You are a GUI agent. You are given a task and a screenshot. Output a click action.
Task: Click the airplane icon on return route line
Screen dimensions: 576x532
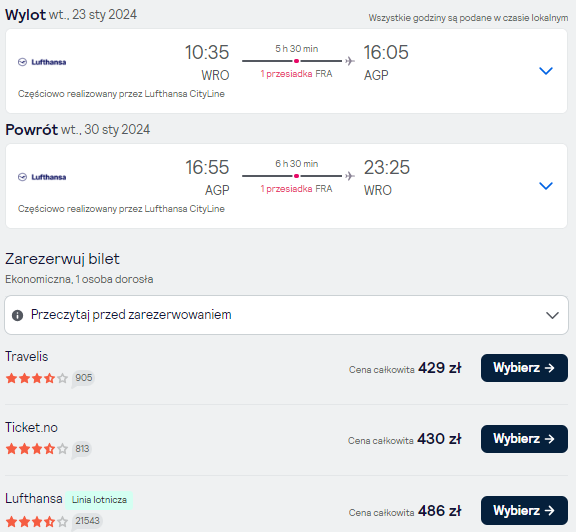click(350, 176)
